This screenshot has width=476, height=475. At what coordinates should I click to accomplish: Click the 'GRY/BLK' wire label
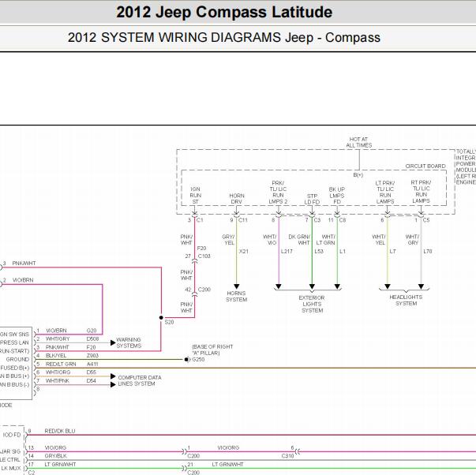[55, 456]
